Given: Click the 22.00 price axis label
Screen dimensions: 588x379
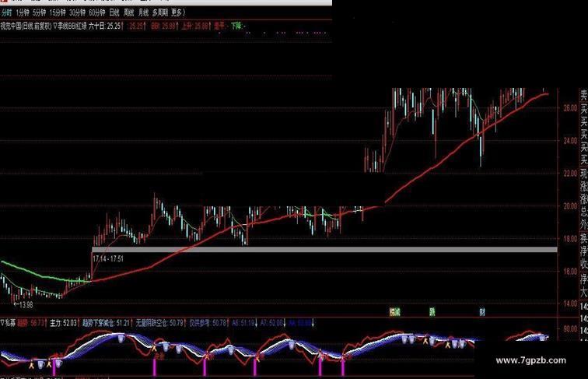Looking at the screenshot, I should pyautogui.click(x=570, y=174).
